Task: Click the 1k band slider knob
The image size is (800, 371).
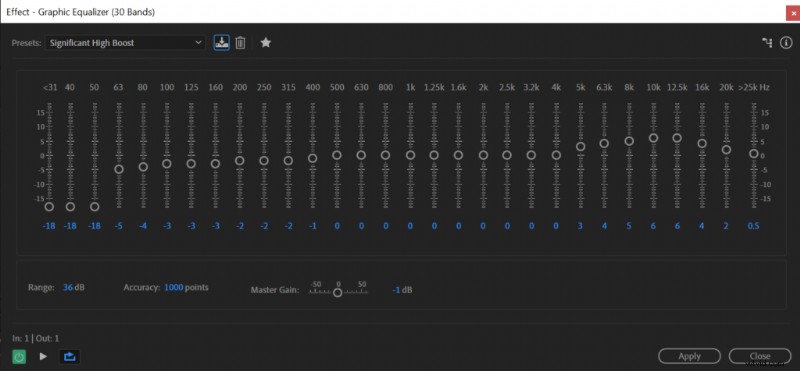Action: pos(410,155)
